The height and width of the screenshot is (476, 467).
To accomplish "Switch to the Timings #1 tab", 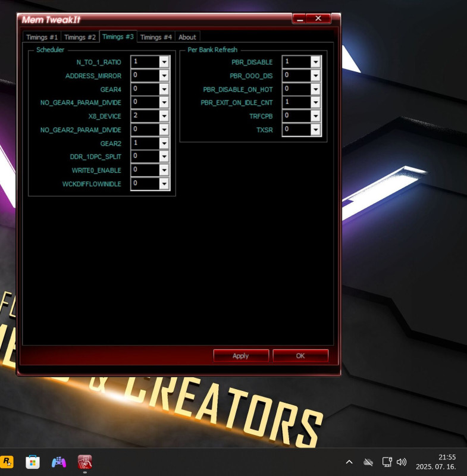I will click(42, 37).
